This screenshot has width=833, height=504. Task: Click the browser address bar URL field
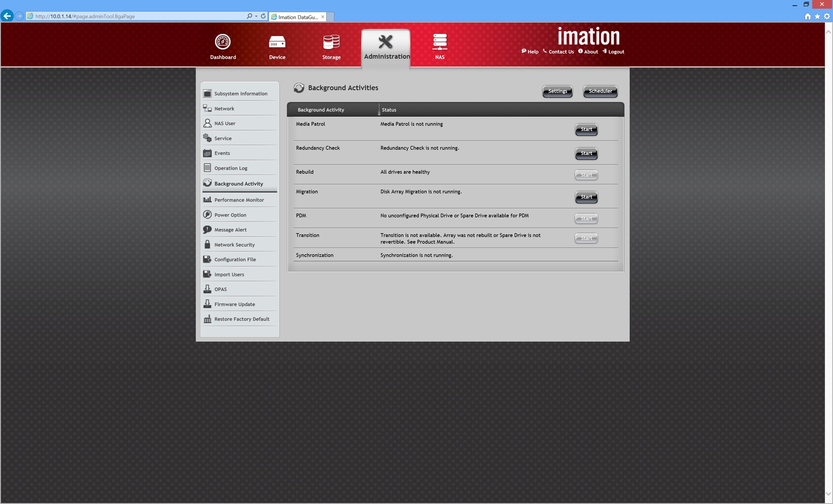pyautogui.click(x=135, y=16)
